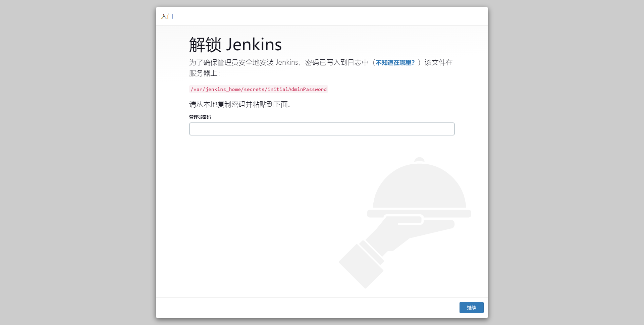Select the initialAdminPassword file path text
The height and width of the screenshot is (325, 644).
(259, 89)
